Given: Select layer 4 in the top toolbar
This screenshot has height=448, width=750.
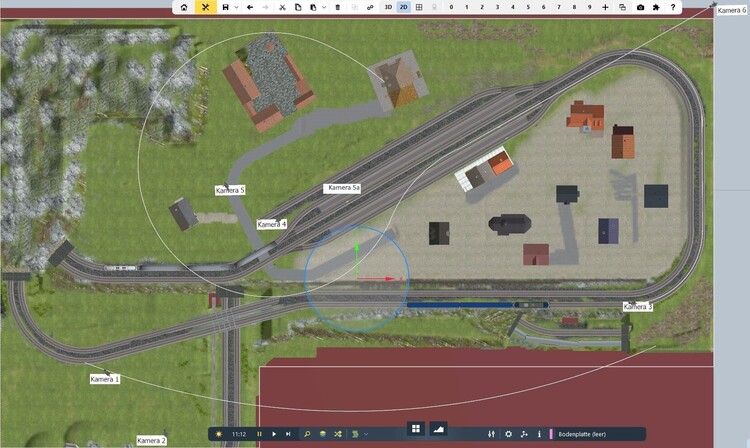Looking at the screenshot, I should (x=512, y=7).
